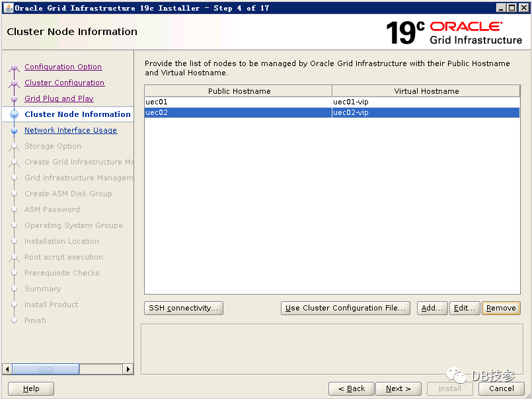Select the uec01 public hostname cell
This screenshot has height=399, width=532.
tap(238, 102)
